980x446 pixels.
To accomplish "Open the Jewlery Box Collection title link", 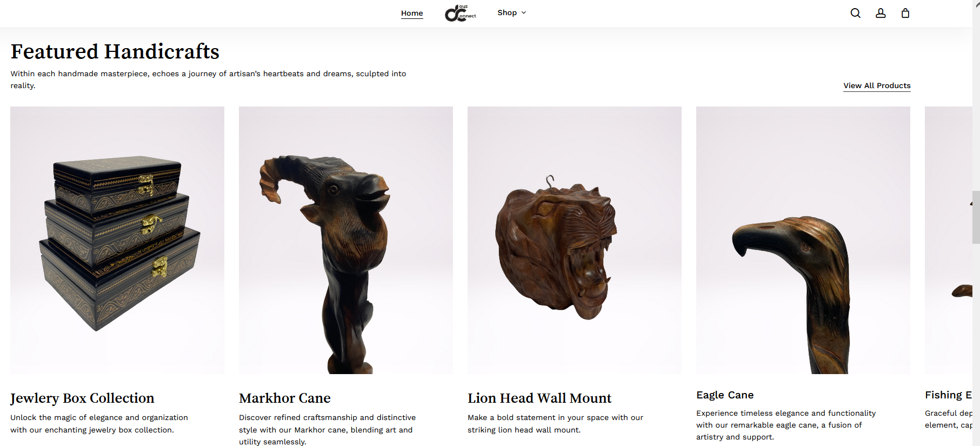I will coord(82,398).
